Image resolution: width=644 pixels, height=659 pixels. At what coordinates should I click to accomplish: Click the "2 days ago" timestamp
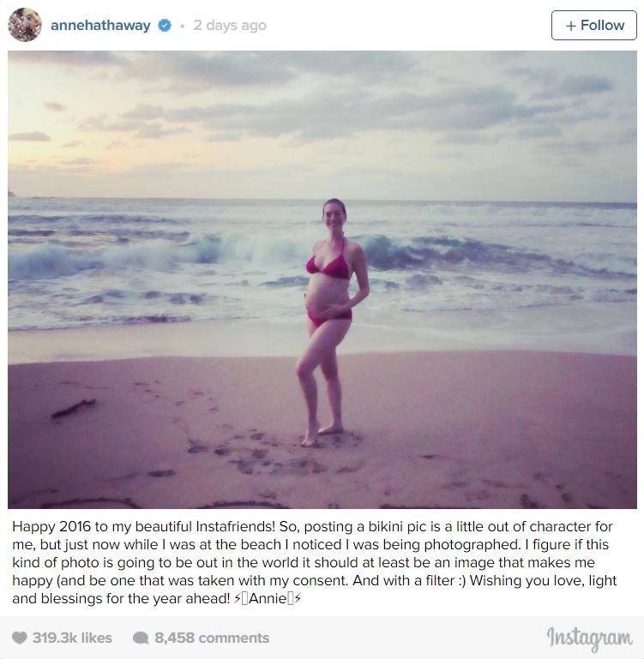[230, 25]
